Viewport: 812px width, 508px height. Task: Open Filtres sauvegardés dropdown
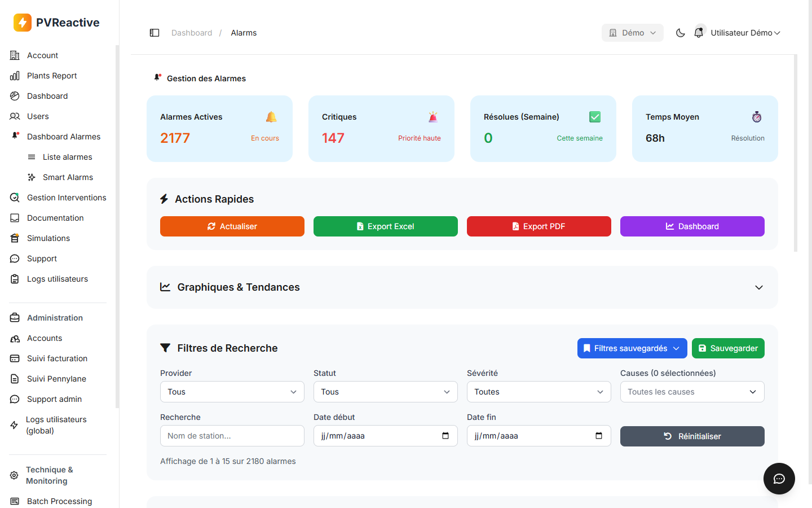point(632,348)
